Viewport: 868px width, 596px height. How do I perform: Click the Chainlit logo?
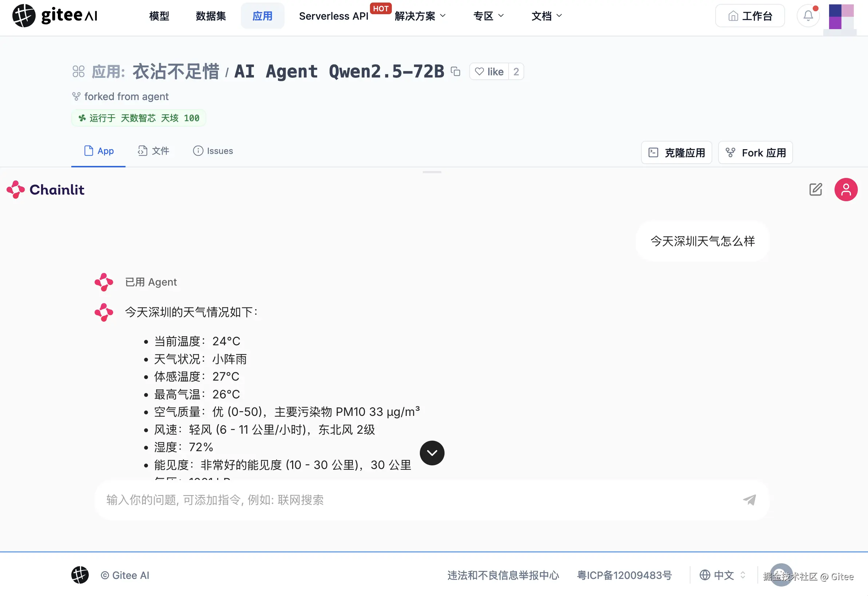[45, 190]
